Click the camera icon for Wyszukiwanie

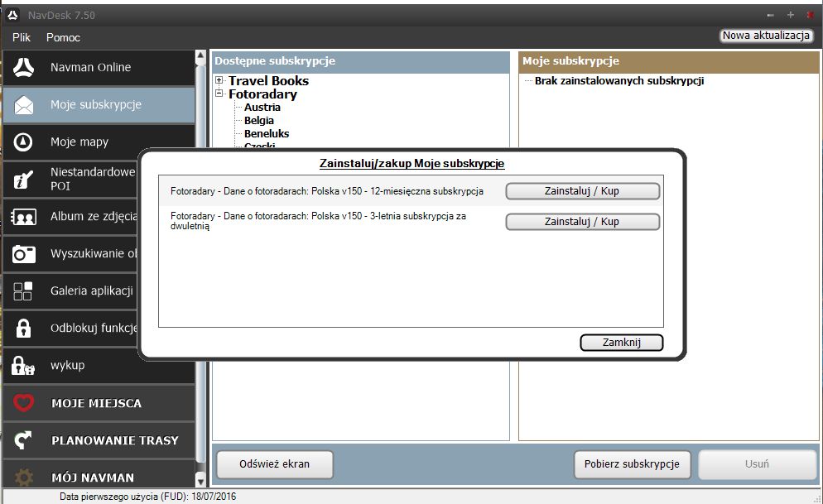pos(24,254)
